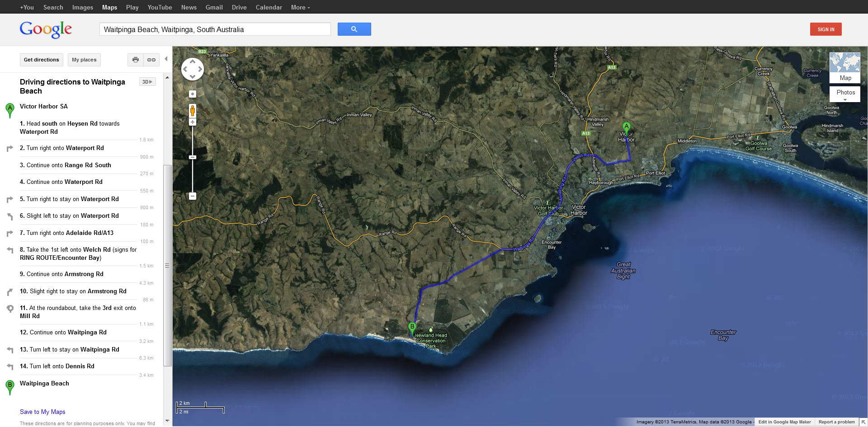Activate the 3D directions view
The height and width of the screenshot is (427, 868).
click(147, 82)
